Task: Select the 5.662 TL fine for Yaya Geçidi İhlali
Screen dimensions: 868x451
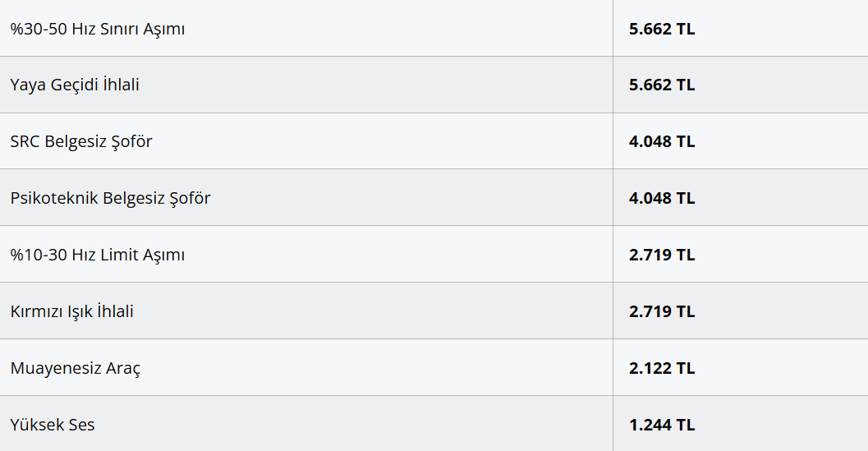Action: pyautogui.click(x=662, y=85)
